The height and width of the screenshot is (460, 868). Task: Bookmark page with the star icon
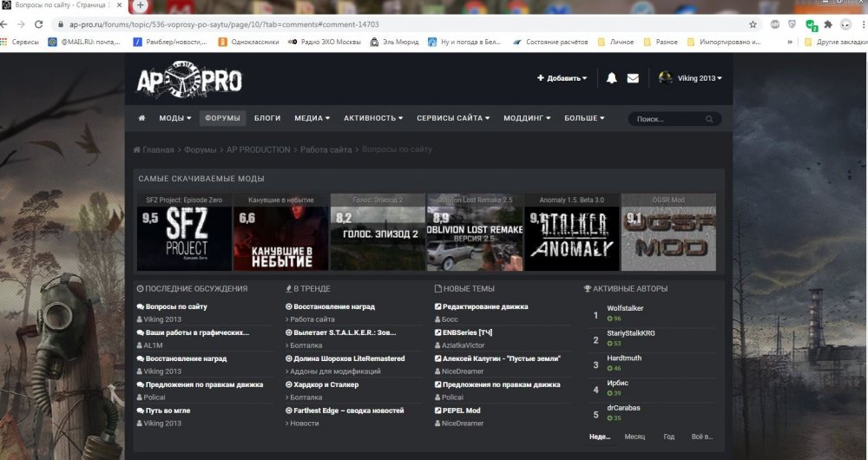click(x=753, y=24)
